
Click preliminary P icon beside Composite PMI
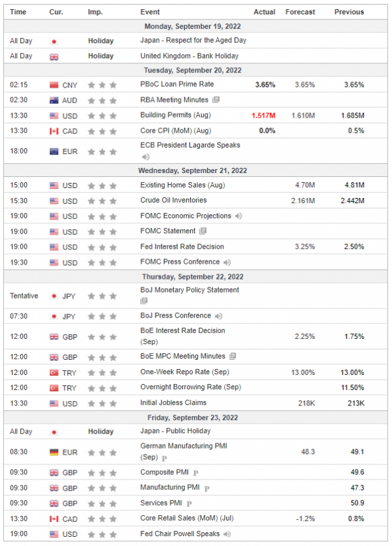coord(196,473)
